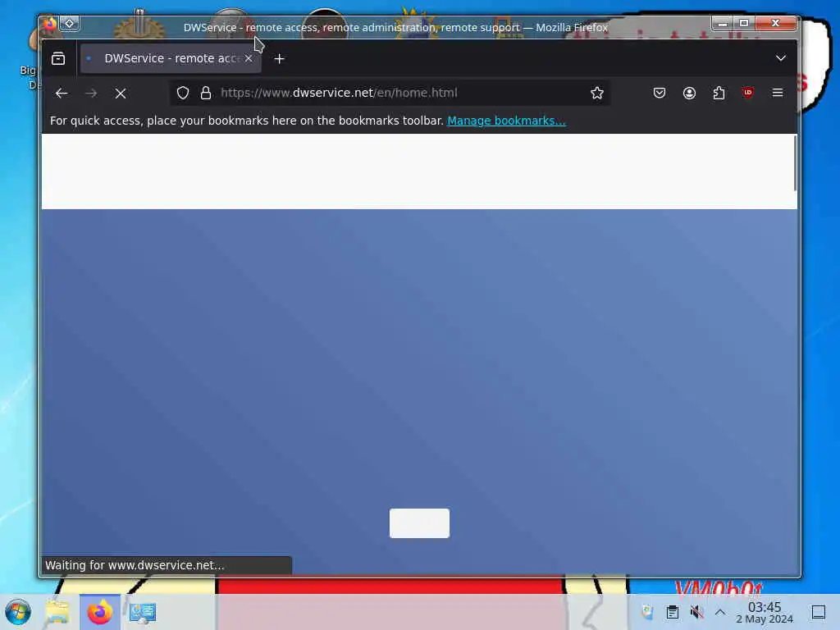
Task: Bookmark this page with the star
Action: tap(597, 93)
